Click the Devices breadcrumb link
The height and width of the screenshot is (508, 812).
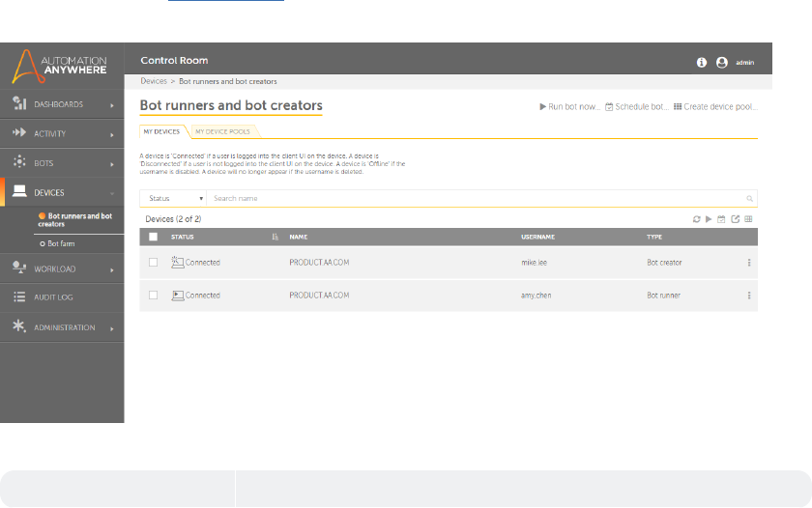pyautogui.click(x=154, y=81)
